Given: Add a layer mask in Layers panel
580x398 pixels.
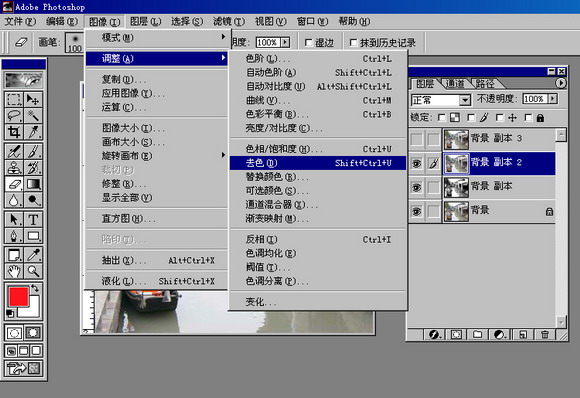Looking at the screenshot, I should pyautogui.click(x=456, y=334).
